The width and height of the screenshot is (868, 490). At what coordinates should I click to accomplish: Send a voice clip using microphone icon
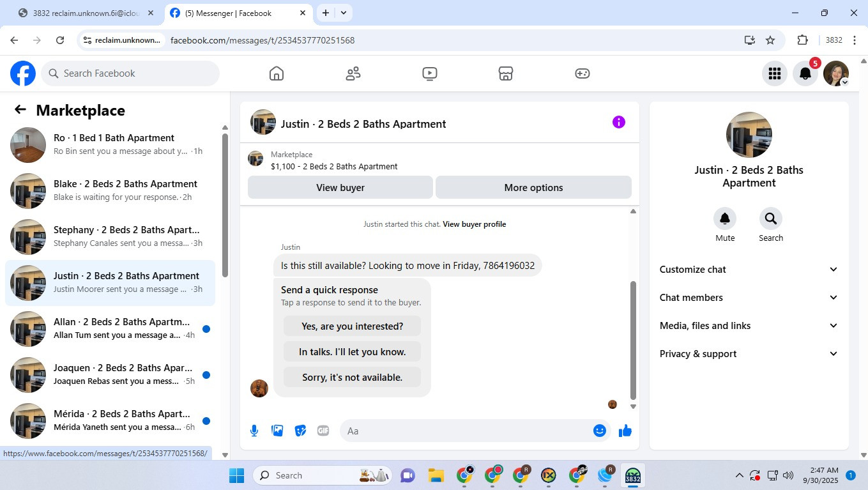254,431
